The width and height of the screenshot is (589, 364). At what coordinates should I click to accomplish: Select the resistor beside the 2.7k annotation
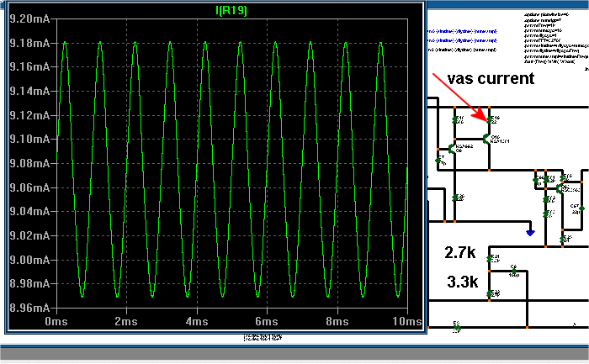tap(491, 259)
